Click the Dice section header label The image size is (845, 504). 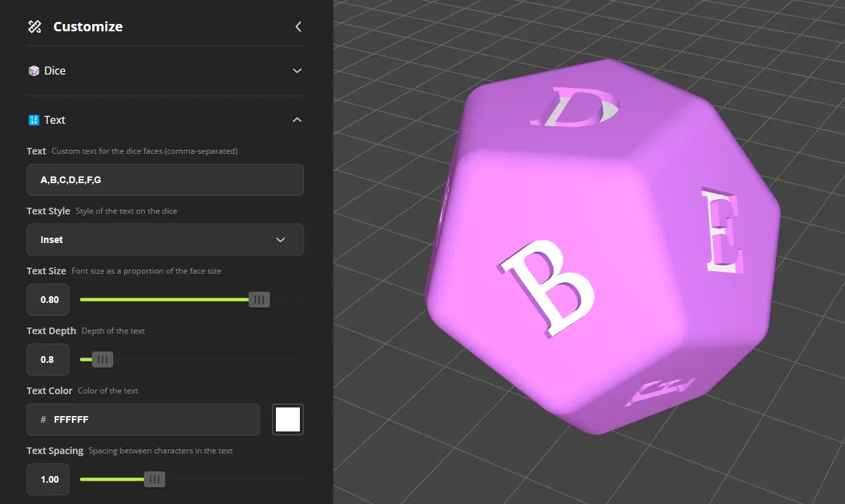[x=53, y=71]
